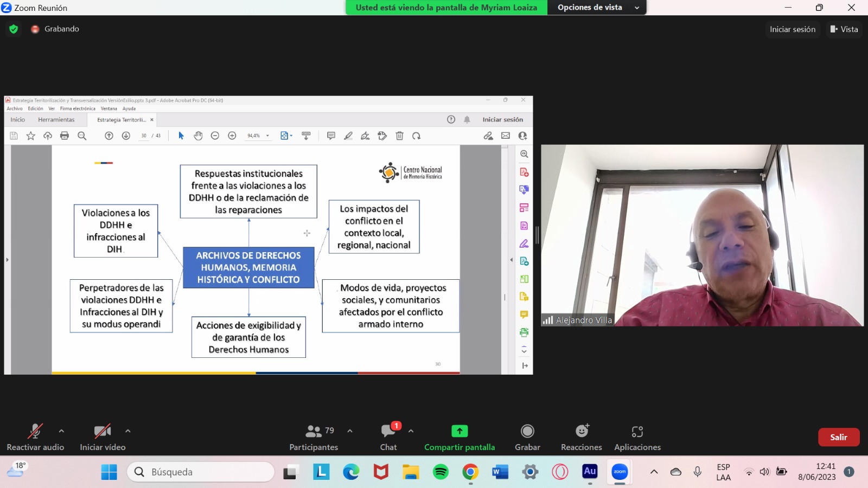The image size is (868, 488).
Task: Click the star bookmark icon in Acrobat
Action: pos(31,136)
